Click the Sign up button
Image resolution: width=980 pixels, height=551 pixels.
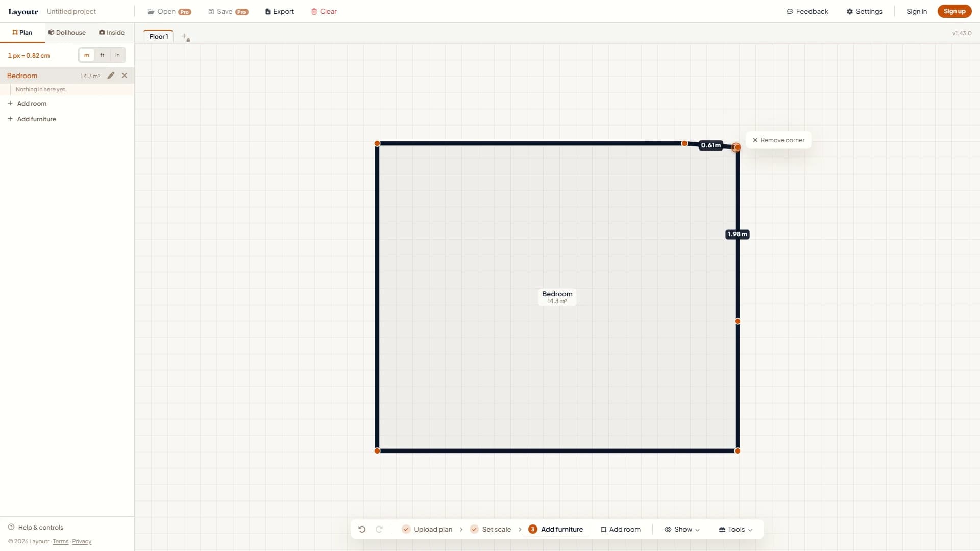point(954,11)
